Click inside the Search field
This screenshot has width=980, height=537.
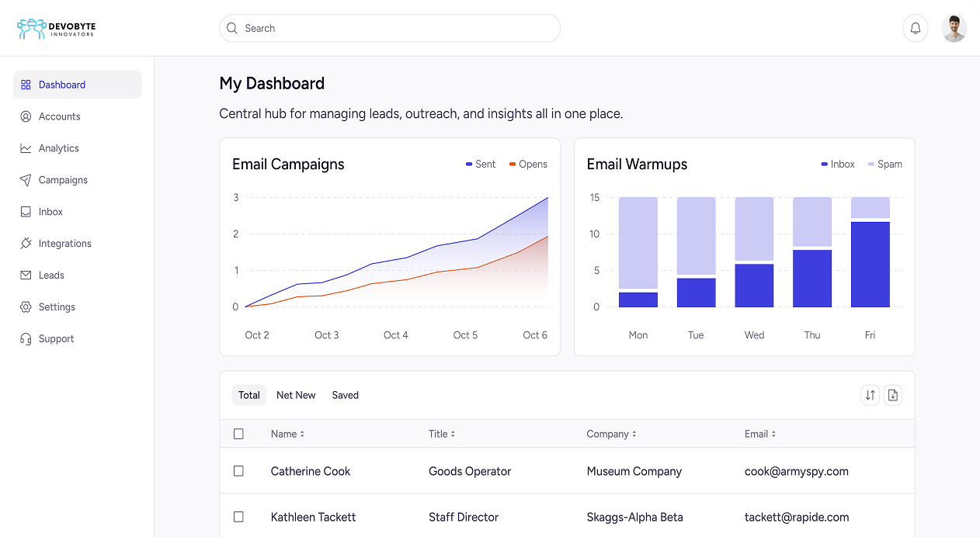click(388, 28)
